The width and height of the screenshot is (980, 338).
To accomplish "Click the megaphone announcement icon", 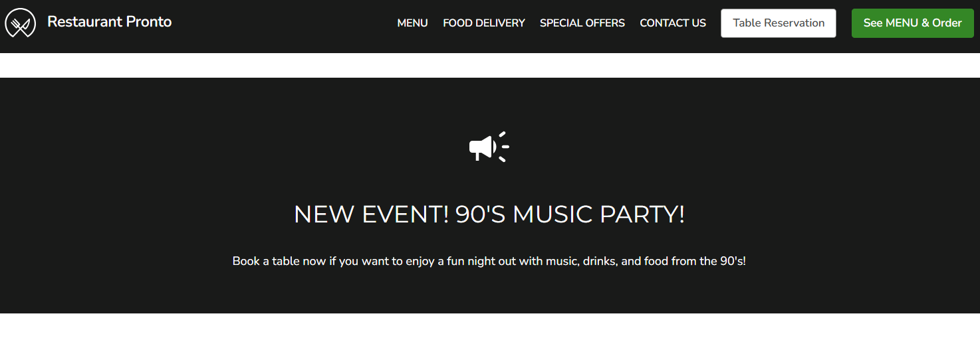I will point(483,147).
